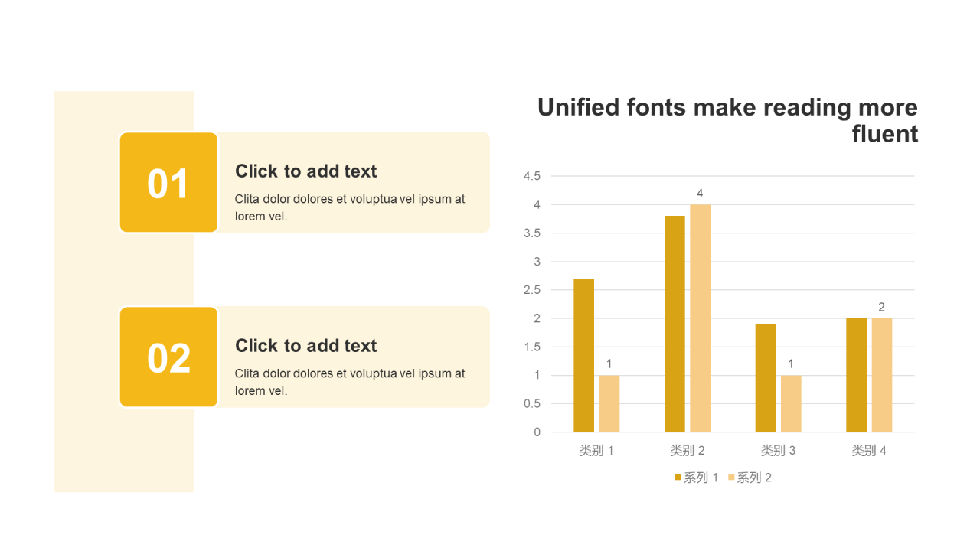Click the yellow 01 number box
Viewport: 980px width, 551px height.
[x=168, y=183]
